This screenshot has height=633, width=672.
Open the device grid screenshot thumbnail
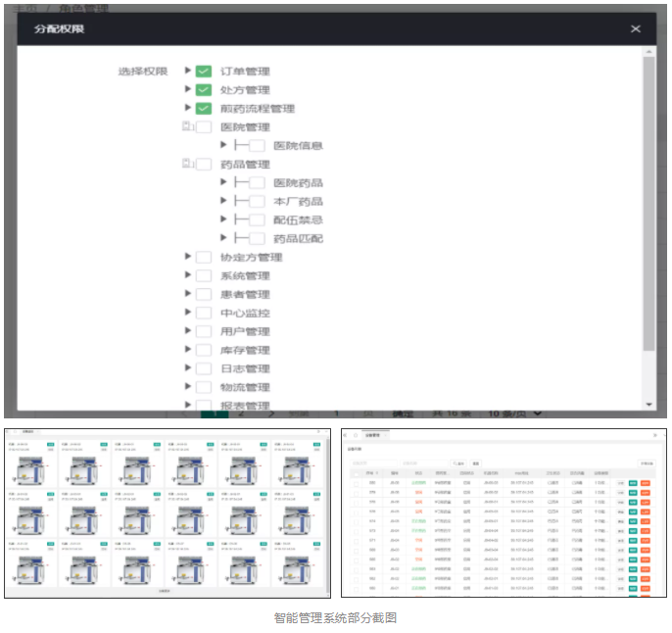(x=168, y=512)
